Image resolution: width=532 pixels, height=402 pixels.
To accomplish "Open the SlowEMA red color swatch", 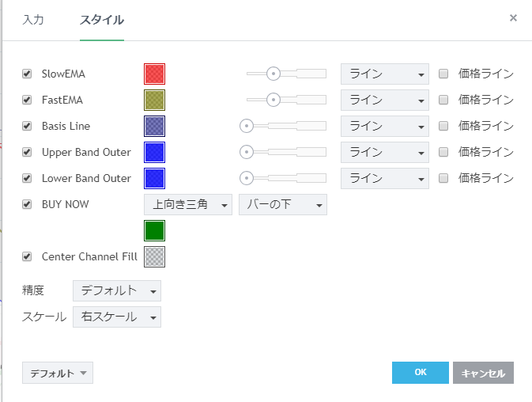I will point(154,74).
